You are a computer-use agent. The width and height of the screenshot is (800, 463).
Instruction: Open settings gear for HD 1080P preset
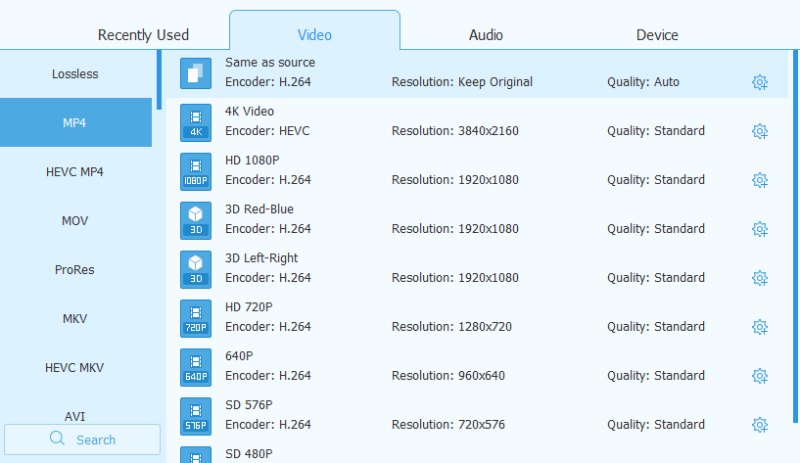pos(760,180)
